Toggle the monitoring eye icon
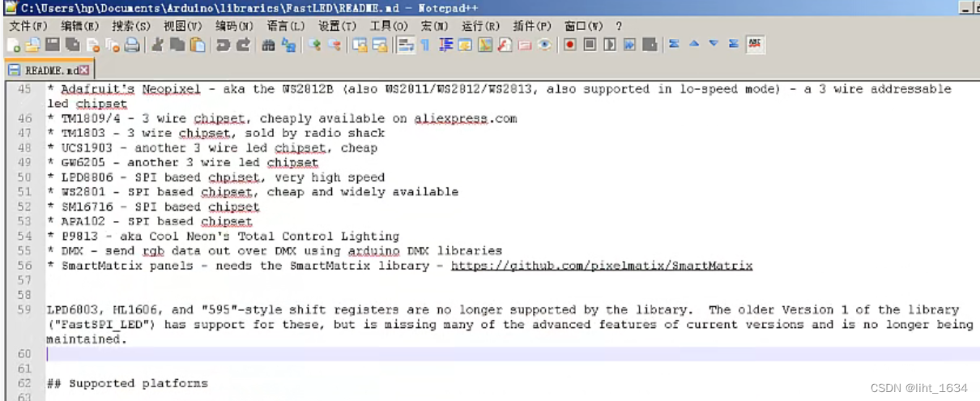 [x=544, y=45]
